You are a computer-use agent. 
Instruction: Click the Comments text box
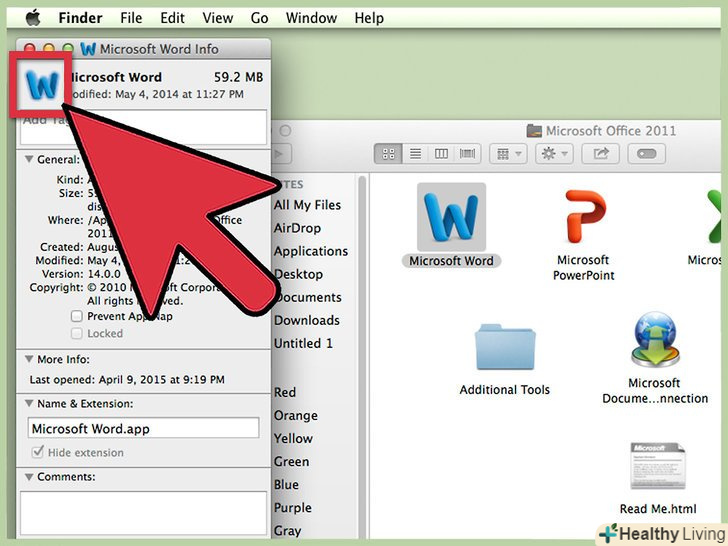click(143, 513)
